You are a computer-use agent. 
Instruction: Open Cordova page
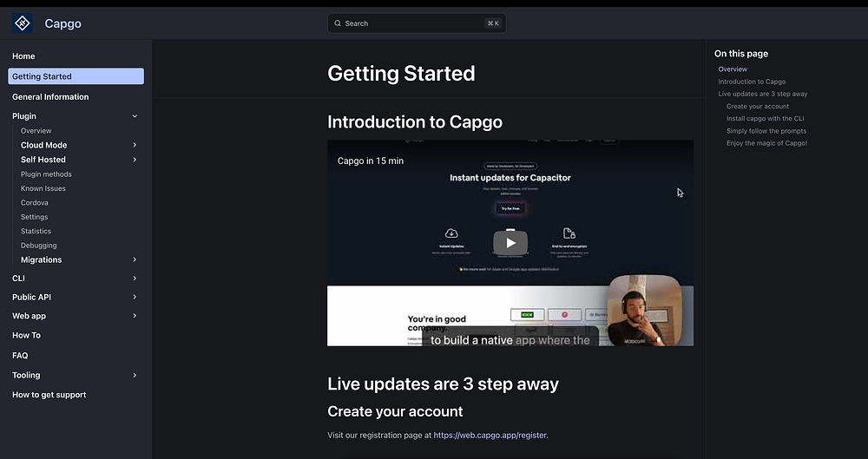pos(35,203)
